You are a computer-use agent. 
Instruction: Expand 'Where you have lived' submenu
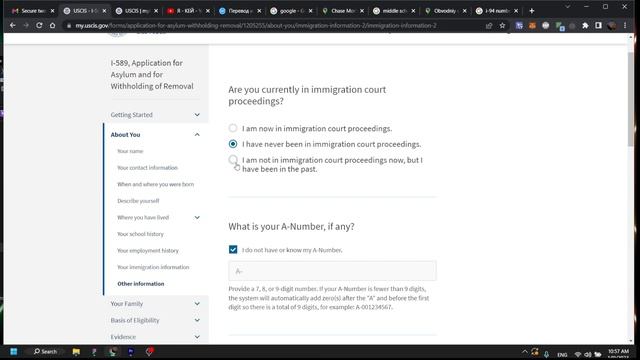click(197, 218)
